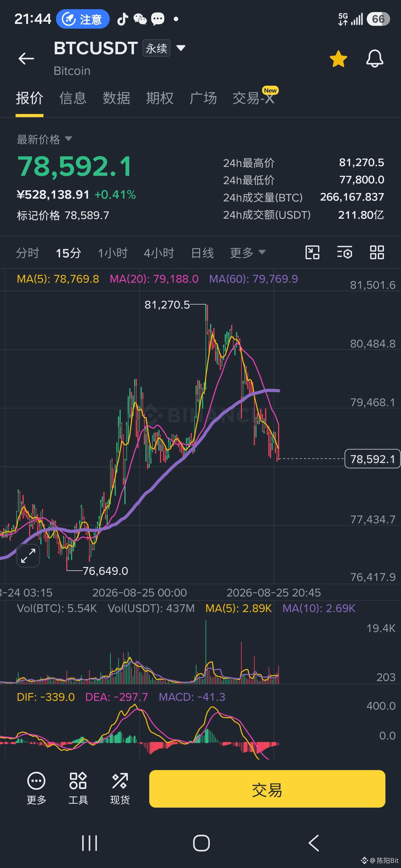Open price alert bell icon
401x868 pixels.
point(375,59)
